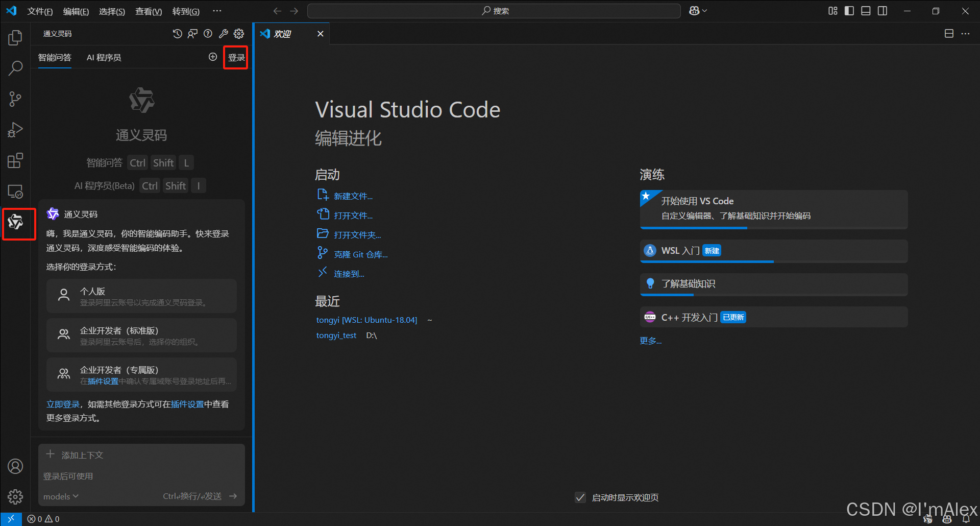Open the models dropdown
Image resolution: width=980 pixels, height=526 pixels.
click(61, 496)
